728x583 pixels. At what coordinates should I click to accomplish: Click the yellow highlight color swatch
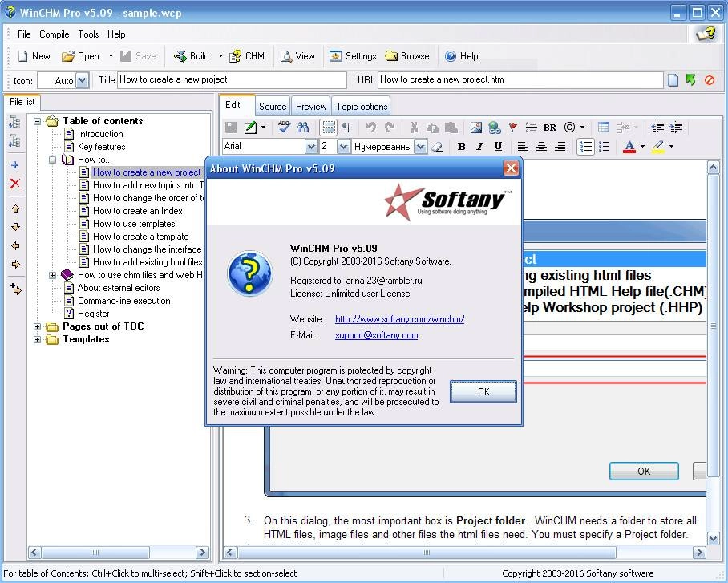coord(658,147)
